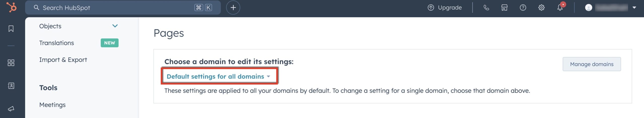Click the quick create plus button

click(x=233, y=8)
